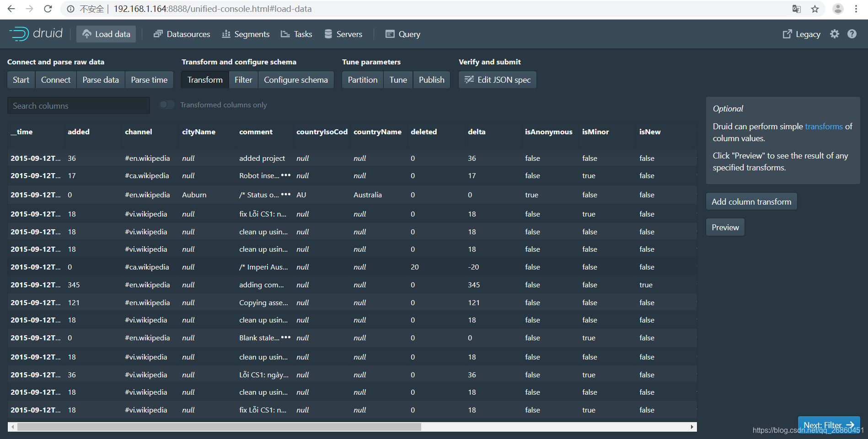Follow the transforms documentation link
The height and width of the screenshot is (439, 868).
pos(824,127)
